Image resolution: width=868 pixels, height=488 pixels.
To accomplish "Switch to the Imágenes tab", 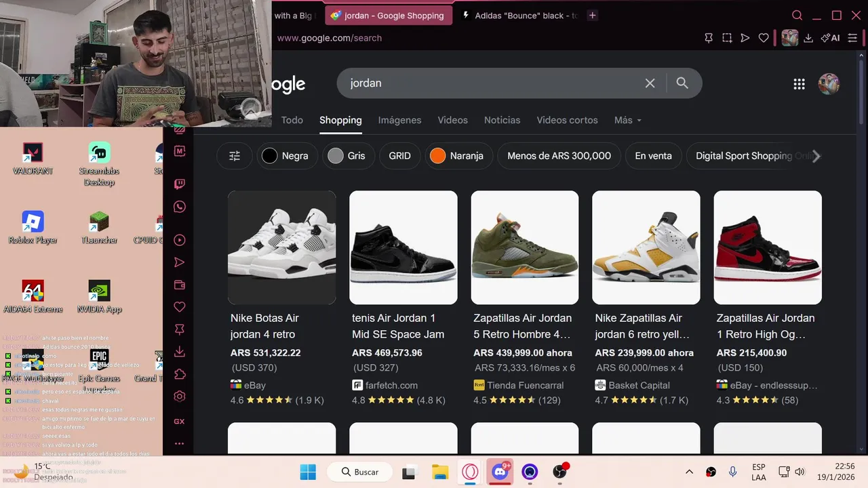I will coord(399,120).
